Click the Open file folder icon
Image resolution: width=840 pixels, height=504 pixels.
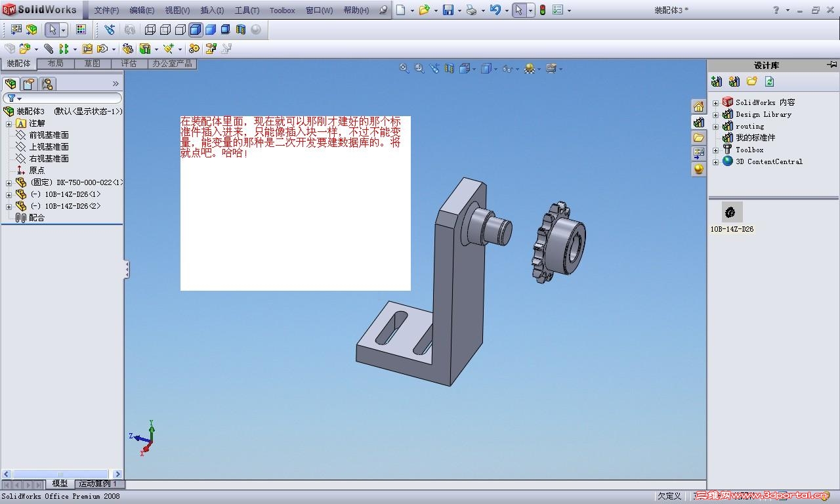pyautogui.click(x=424, y=10)
